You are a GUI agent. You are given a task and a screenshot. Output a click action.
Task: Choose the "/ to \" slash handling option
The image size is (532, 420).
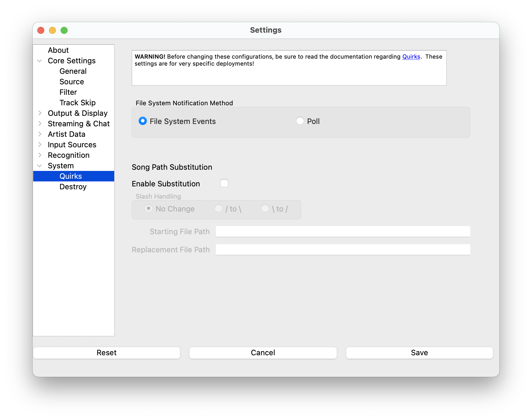(219, 209)
